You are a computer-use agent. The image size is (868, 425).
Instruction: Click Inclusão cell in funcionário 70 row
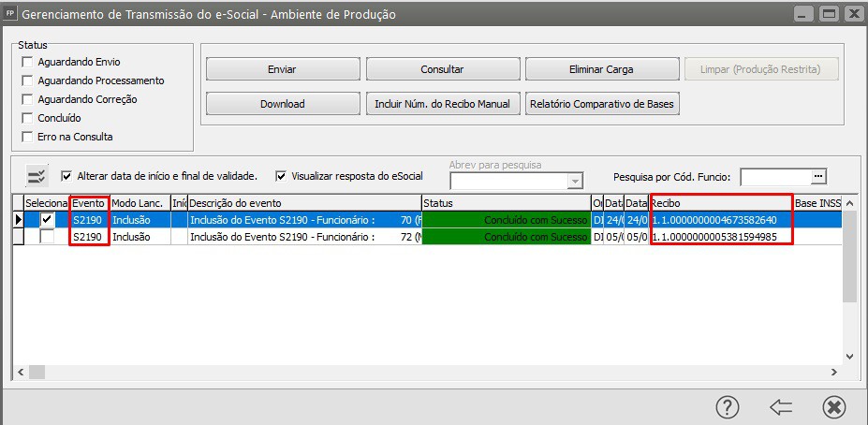pos(140,220)
